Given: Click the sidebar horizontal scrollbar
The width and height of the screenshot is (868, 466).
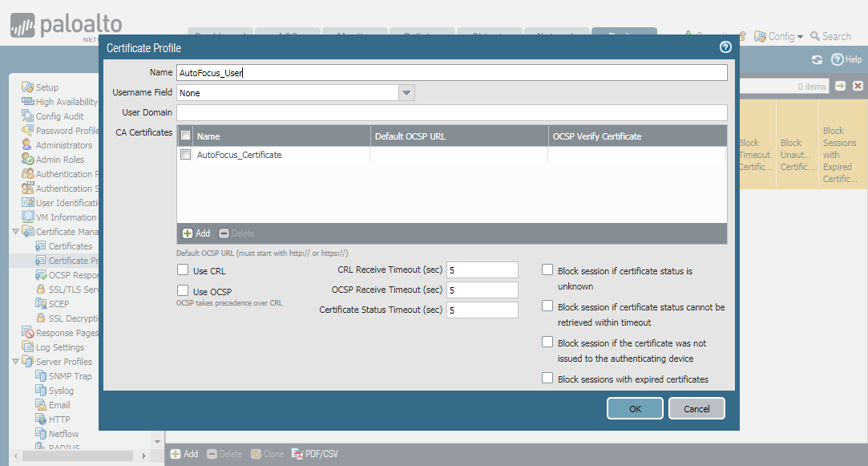Looking at the screenshot, I should (78, 456).
